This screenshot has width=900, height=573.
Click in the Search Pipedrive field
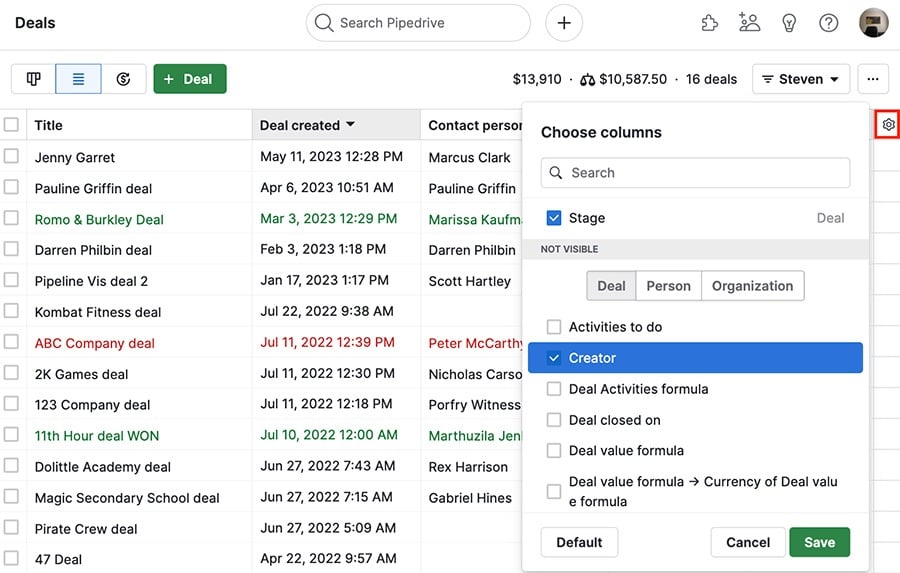[x=418, y=23]
